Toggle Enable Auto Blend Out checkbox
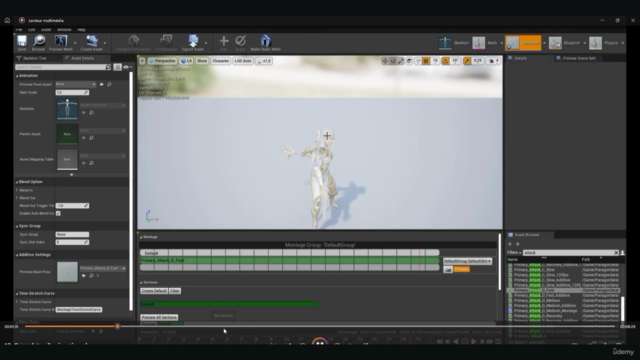Screen dimensions: 640x360 coord(58,213)
